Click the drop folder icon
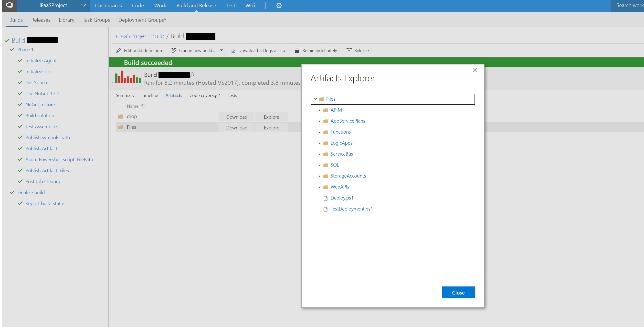The width and height of the screenshot is (644, 327). click(120, 116)
